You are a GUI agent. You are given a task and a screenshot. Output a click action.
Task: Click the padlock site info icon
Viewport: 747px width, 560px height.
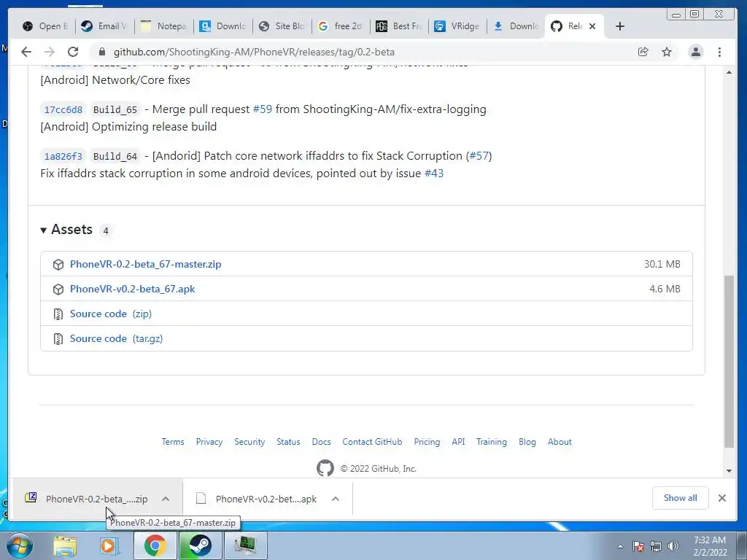coord(101,52)
